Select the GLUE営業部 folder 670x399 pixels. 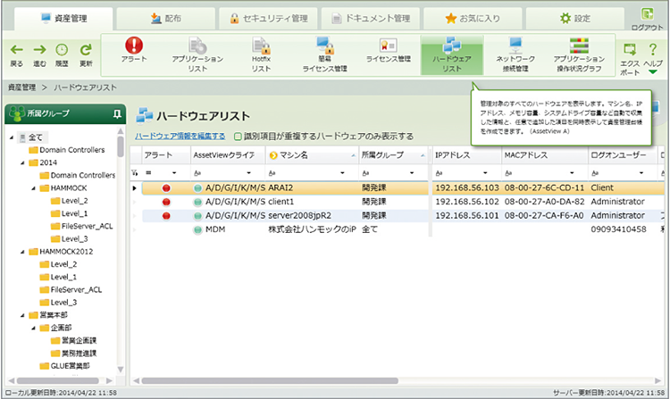click(x=65, y=366)
